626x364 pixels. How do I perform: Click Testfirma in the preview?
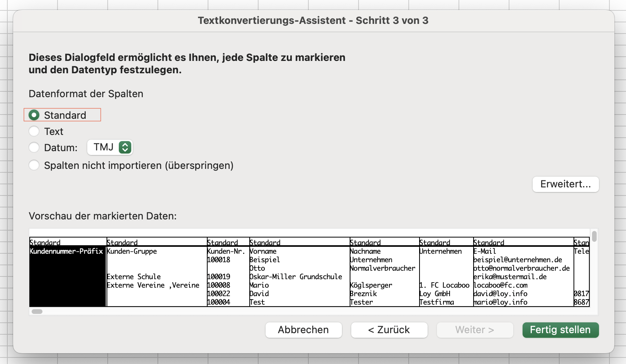pos(437,302)
